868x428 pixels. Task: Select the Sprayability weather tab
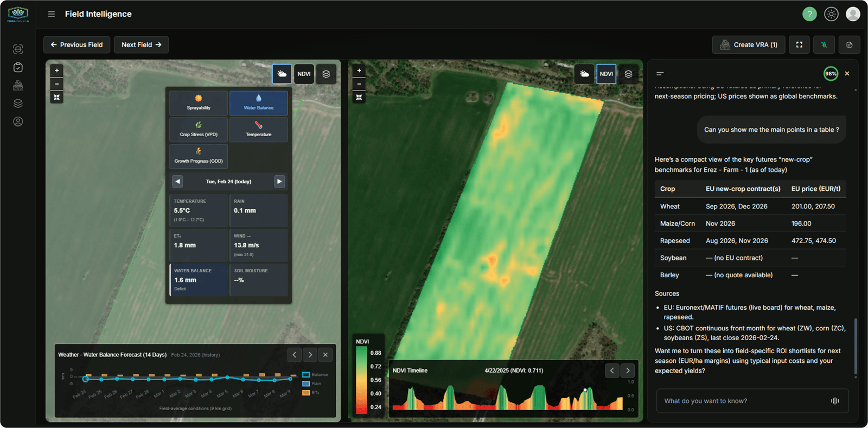tap(199, 103)
